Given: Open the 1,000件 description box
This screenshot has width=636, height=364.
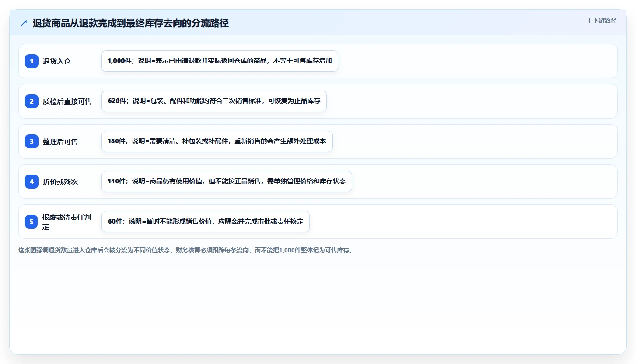Looking at the screenshot, I should point(220,61).
